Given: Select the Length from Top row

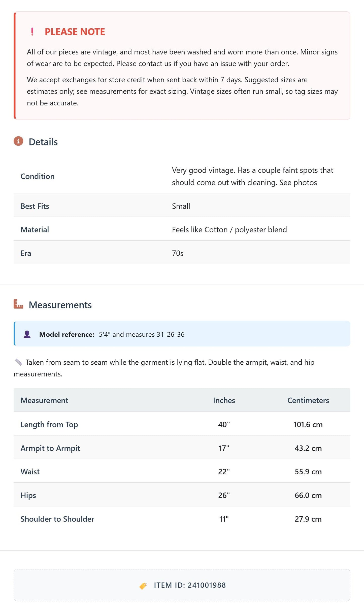Looking at the screenshot, I should click(x=182, y=424).
